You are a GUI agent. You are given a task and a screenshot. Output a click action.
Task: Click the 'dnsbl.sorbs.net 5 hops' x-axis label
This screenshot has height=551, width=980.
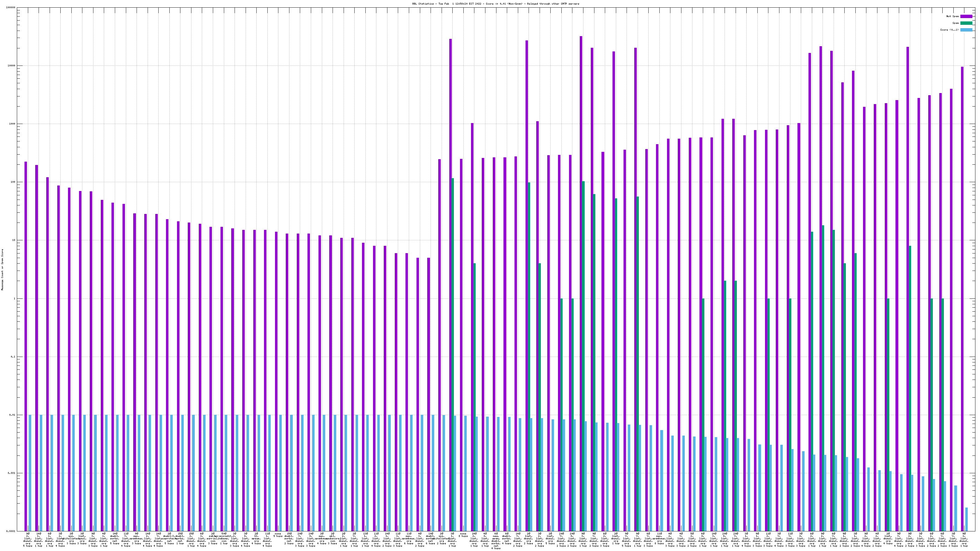point(115,539)
